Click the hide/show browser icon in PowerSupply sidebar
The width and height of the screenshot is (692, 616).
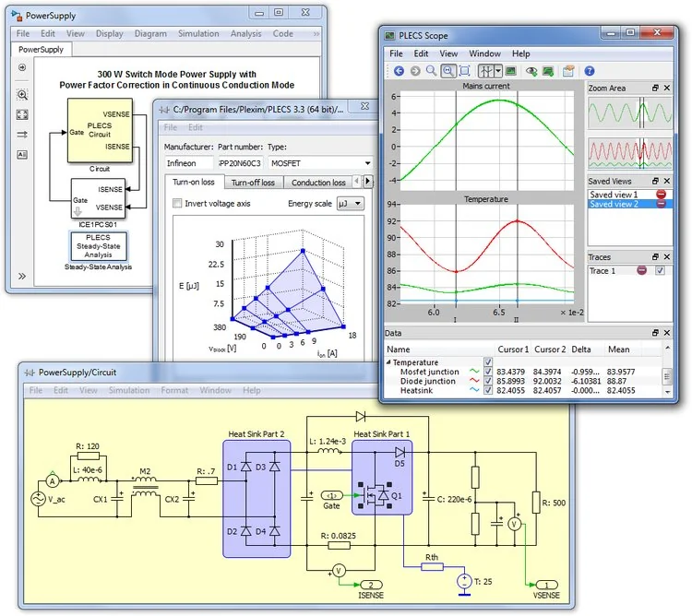22,67
